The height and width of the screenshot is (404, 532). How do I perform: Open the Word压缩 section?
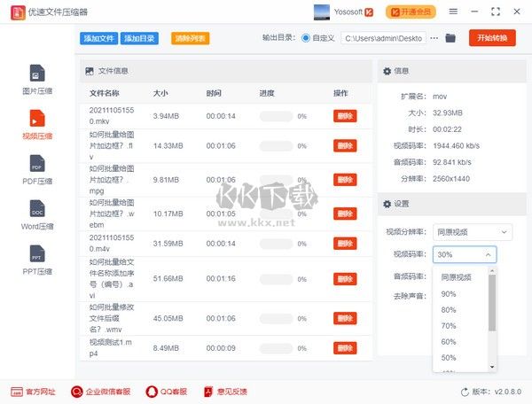tap(37, 215)
